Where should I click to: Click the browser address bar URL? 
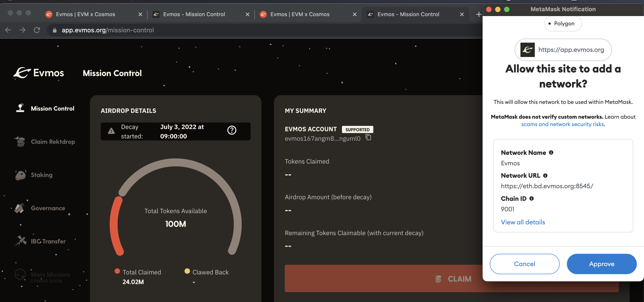(x=108, y=30)
